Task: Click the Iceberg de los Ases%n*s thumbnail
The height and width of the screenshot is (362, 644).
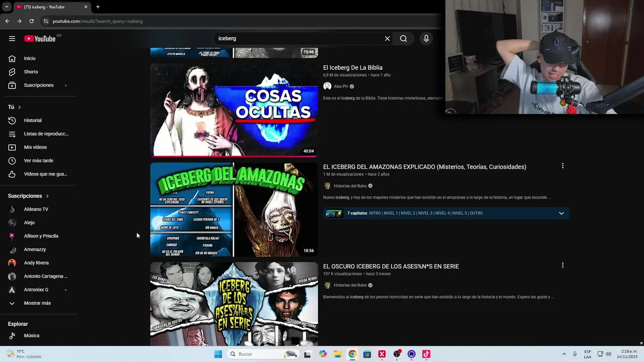Action: point(234,304)
